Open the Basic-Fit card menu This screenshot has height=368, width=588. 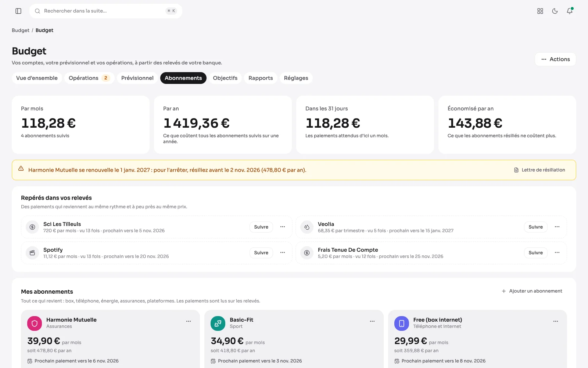tap(372, 321)
